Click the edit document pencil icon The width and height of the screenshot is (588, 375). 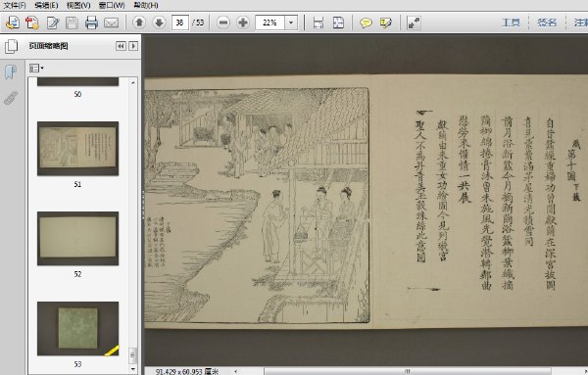53,23
